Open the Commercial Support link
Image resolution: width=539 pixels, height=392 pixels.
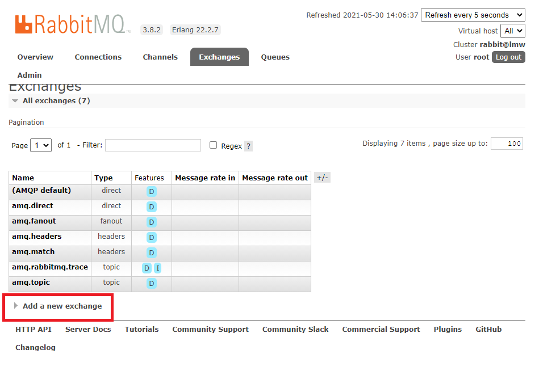tap(381, 329)
